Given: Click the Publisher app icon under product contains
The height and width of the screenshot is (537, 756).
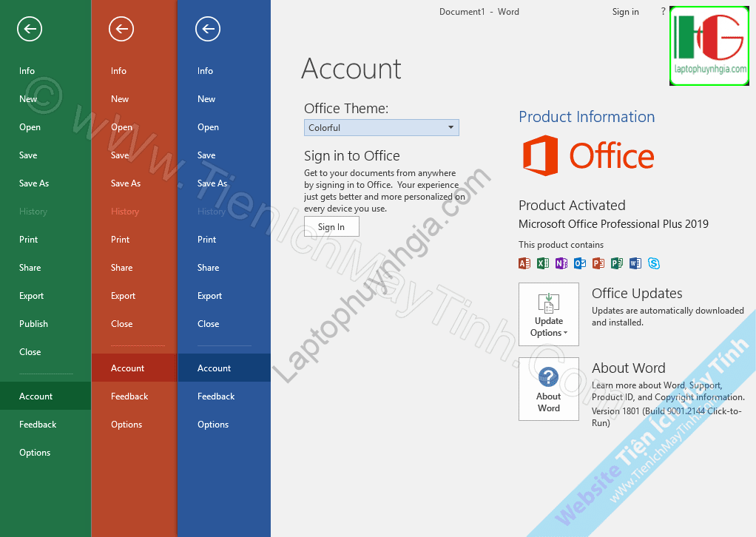Looking at the screenshot, I should coord(617,263).
